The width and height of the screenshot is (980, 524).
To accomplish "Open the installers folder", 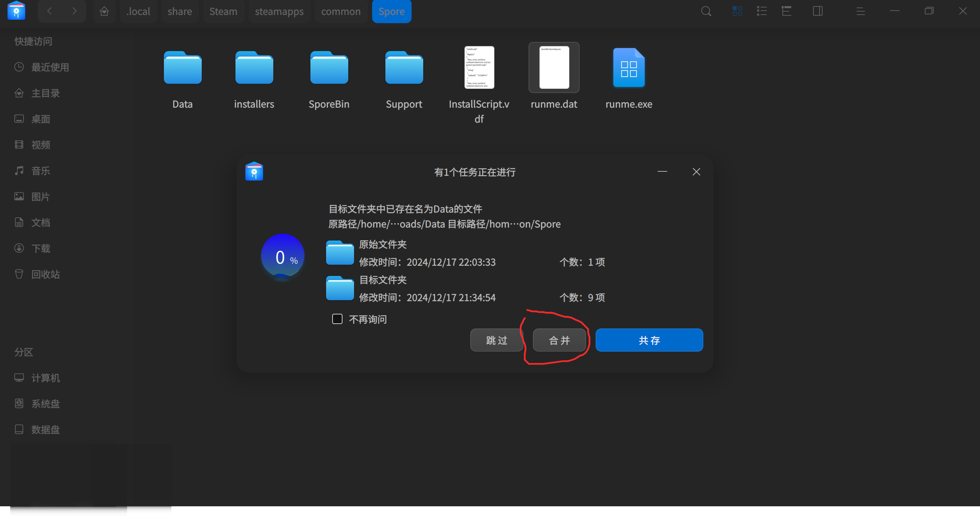I will [254, 67].
